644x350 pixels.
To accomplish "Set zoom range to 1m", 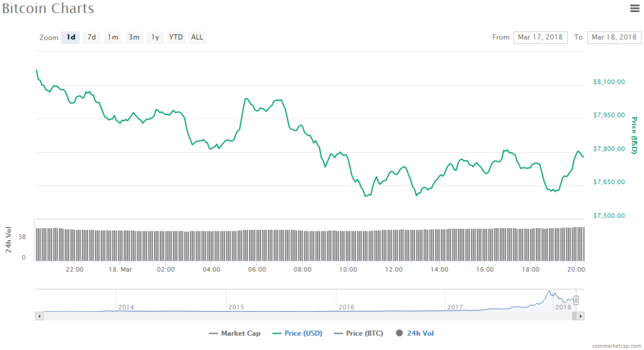I will click(x=113, y=37).
